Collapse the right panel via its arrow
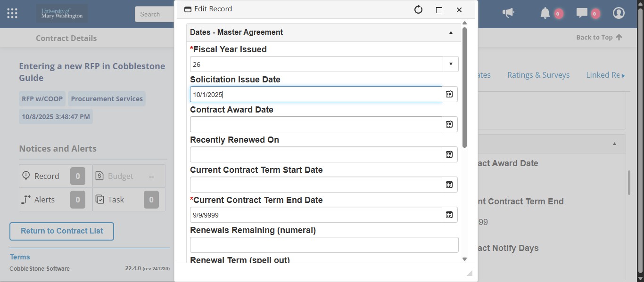 [615, 143]
